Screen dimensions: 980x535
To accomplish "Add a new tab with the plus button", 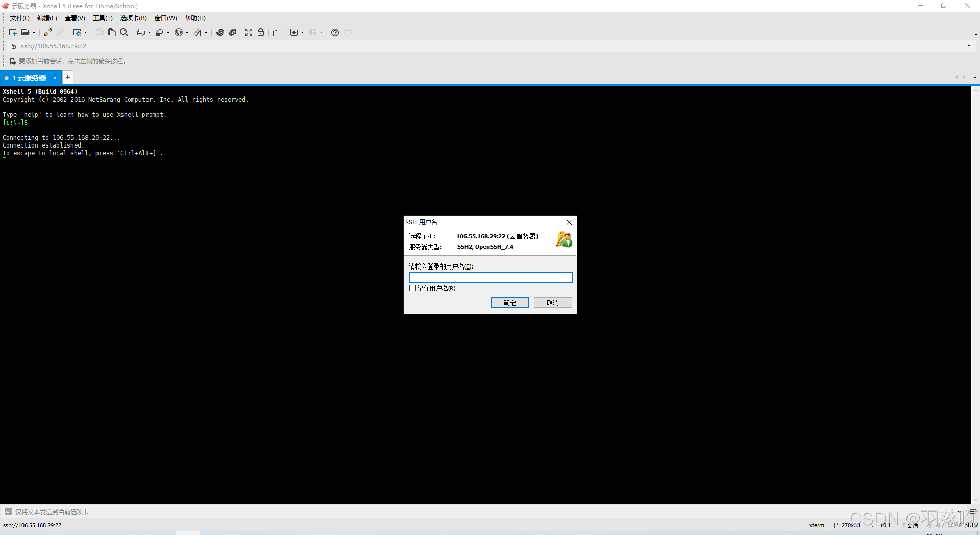I will [68, 77].
